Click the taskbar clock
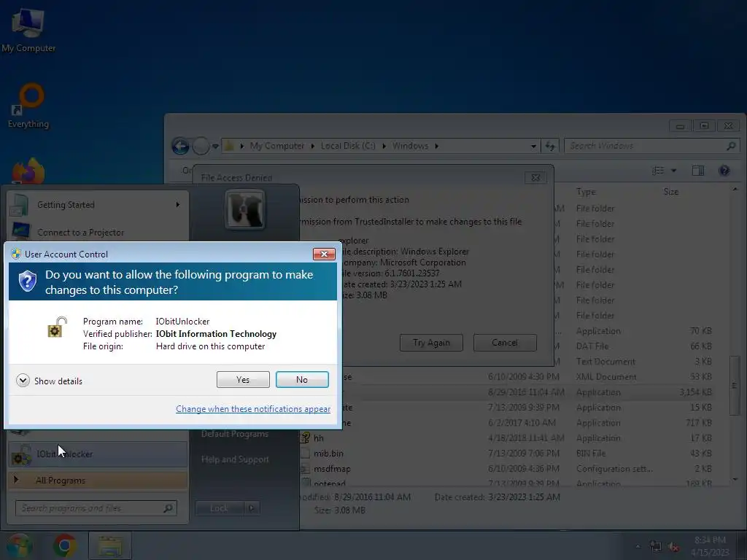Screen dimensions: 747x560 point(710,546)
